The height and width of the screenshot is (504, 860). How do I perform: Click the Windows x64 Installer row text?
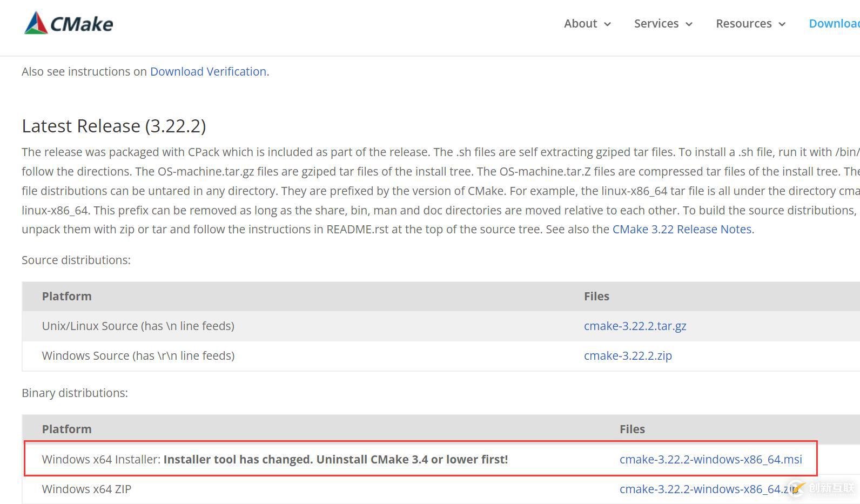click(274, 460)
